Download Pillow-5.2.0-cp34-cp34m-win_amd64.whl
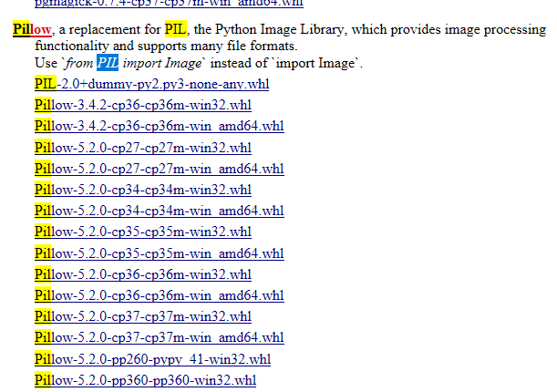Viewport: 557px width, 392px height. point(160,211)
